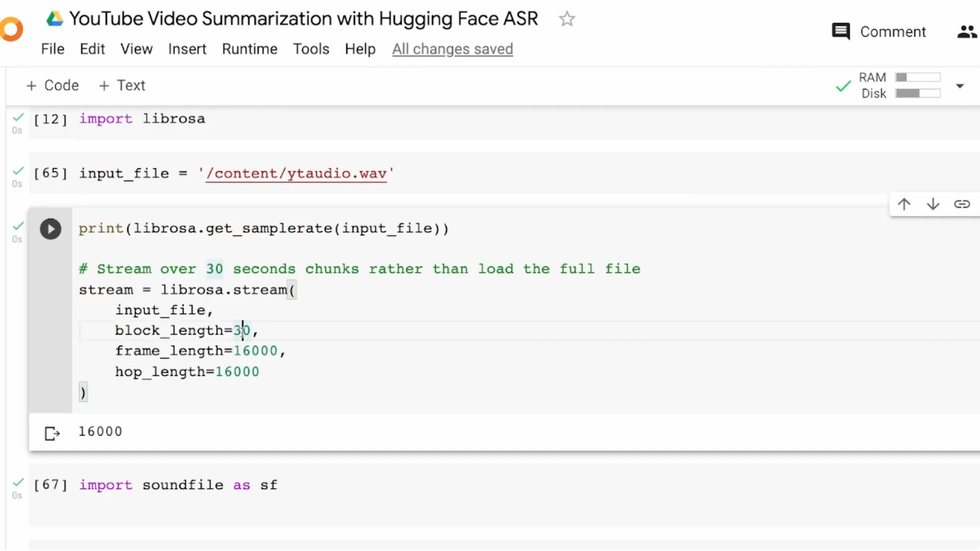Star the notebook
Image resolution: width=980 pixels, height=551 pixels.
coord(567,19)
